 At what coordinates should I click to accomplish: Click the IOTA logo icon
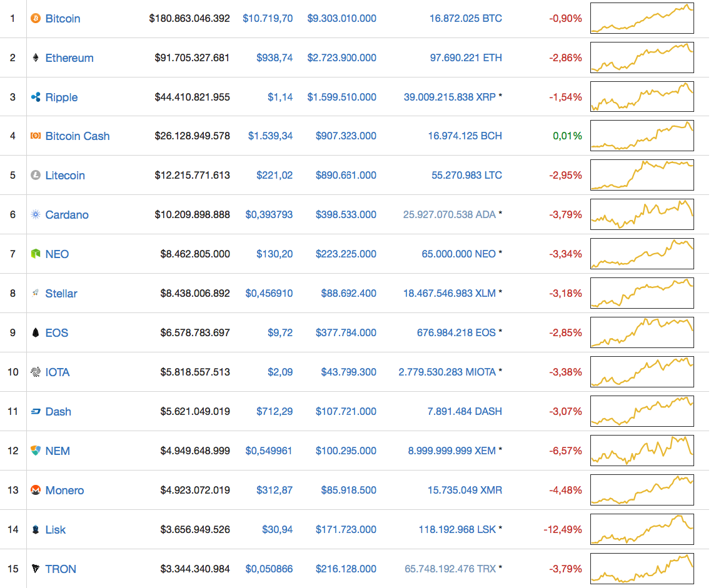(36, 372)
